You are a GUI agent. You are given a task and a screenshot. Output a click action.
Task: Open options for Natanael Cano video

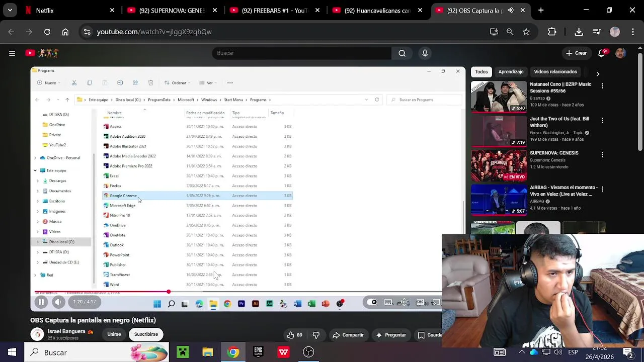[x=602, y=86]
